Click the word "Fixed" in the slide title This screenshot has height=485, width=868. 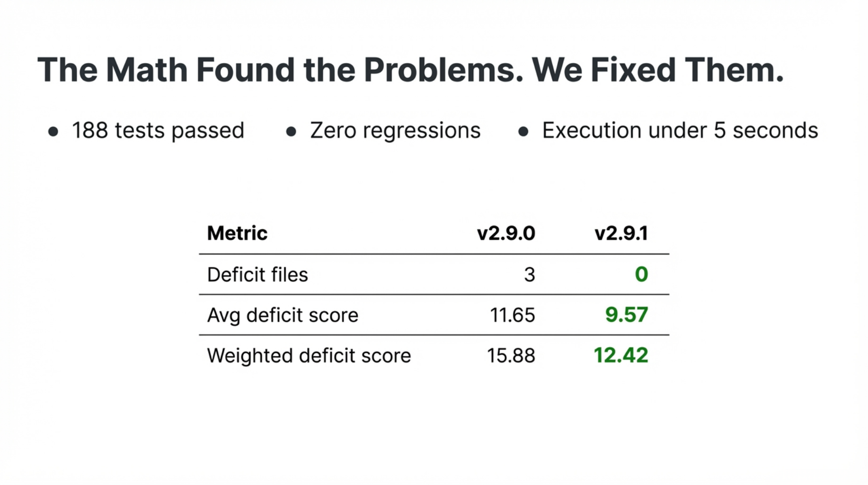click(x=633, y=70)
